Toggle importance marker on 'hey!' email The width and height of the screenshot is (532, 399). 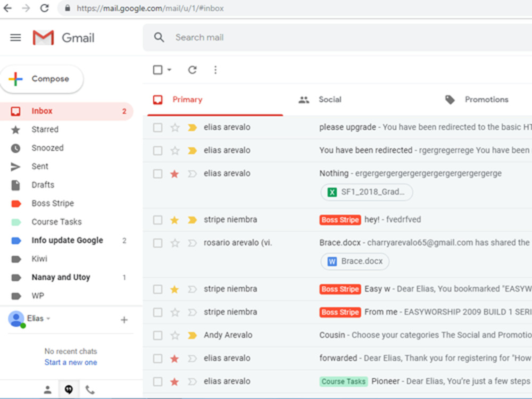(193, 220)
